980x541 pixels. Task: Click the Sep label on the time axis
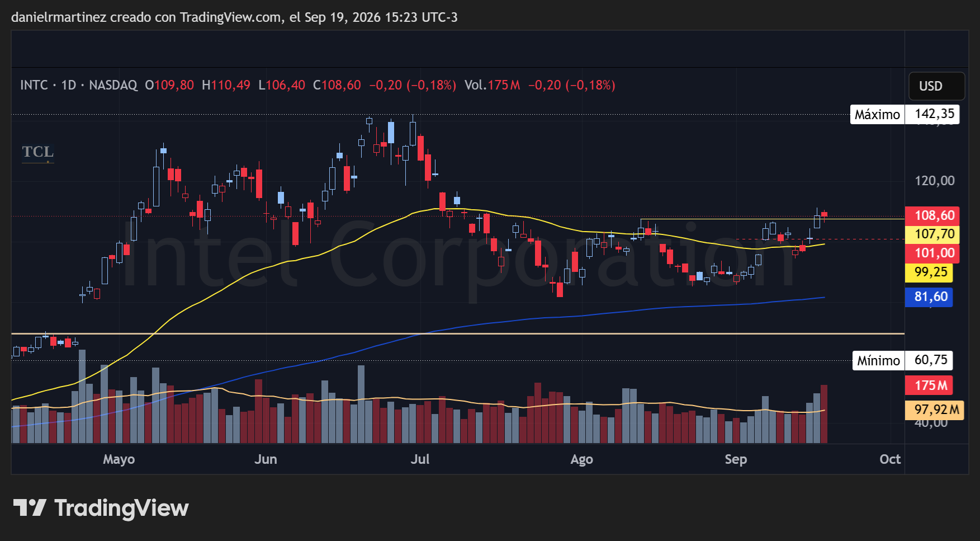click(x=736, y=459)
